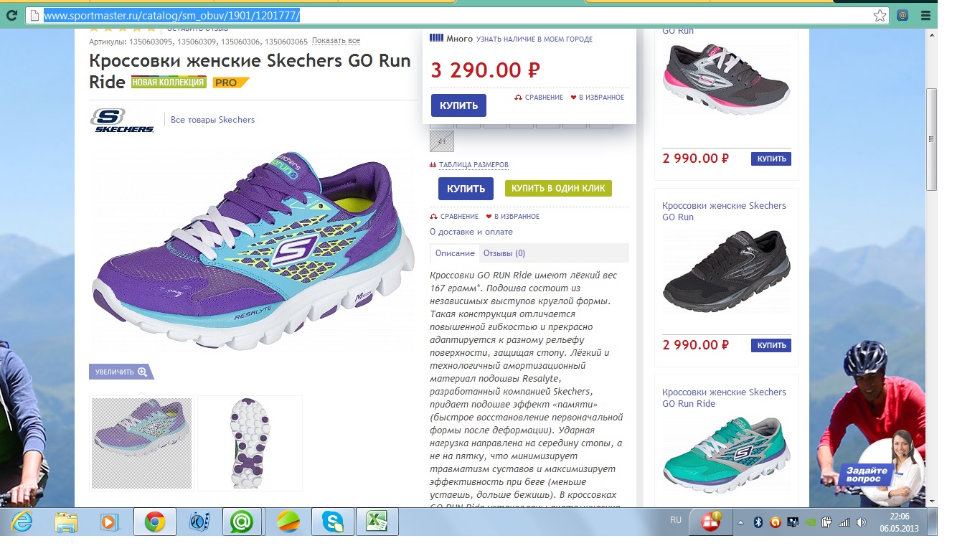980x551 pixels.
Task: Add to В ИЗБРАННОЕ in the price popup
Action: tap(598, 98)
